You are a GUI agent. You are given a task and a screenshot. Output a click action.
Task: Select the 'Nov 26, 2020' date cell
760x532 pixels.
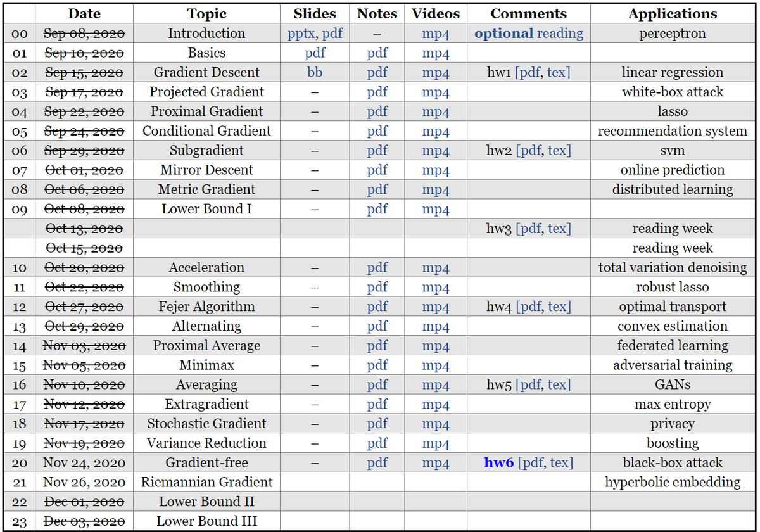[84, 483]
